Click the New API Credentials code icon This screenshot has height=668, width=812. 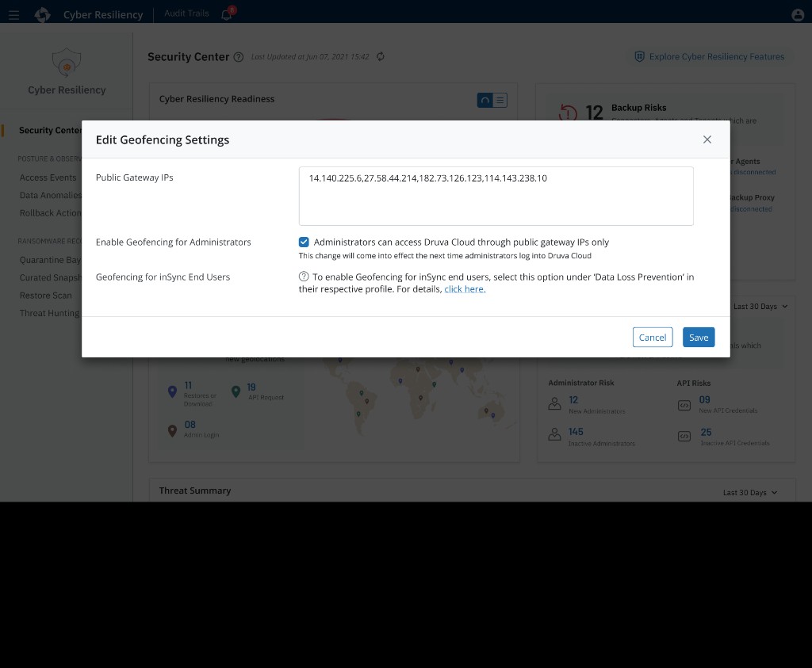tap(684, 405)
